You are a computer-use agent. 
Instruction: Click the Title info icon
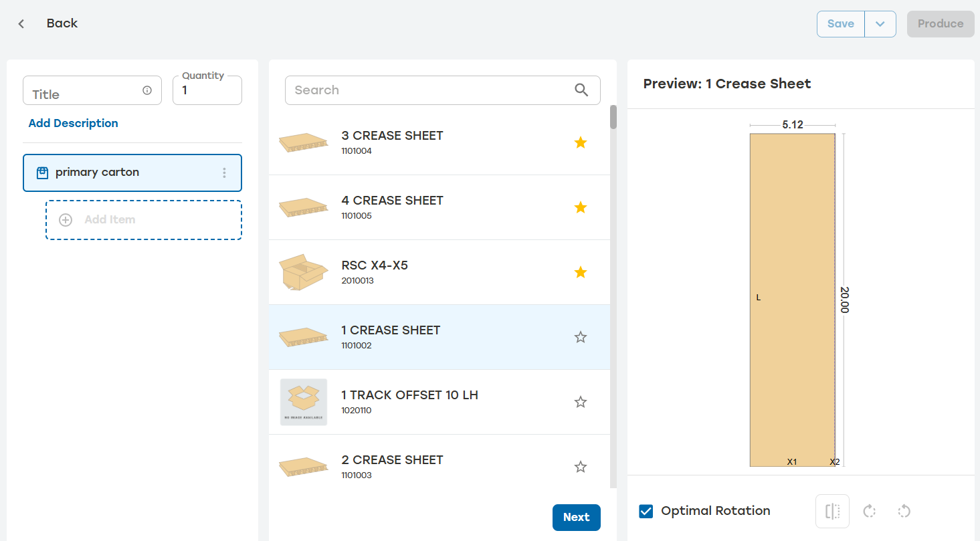pyautogui.click(x=147, y=91)
